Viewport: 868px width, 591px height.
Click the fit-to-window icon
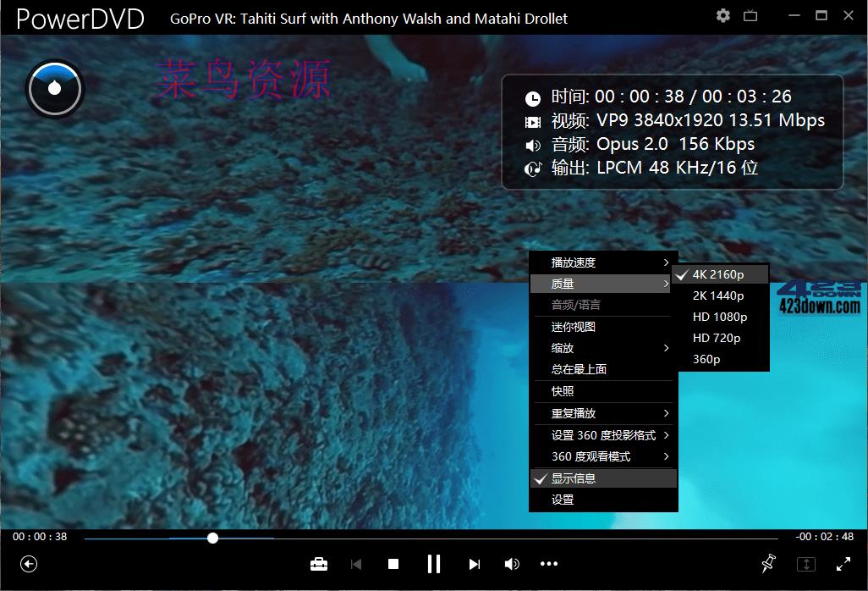pos(806,563)
